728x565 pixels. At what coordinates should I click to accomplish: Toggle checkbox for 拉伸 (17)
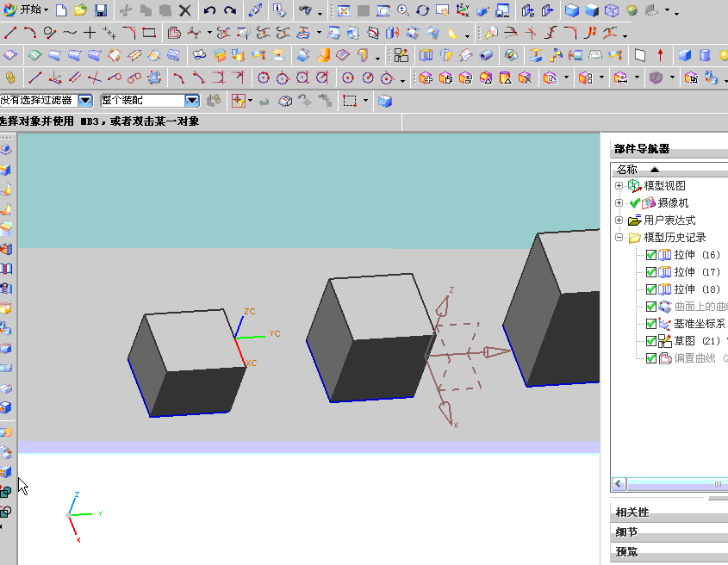(651, 272)
